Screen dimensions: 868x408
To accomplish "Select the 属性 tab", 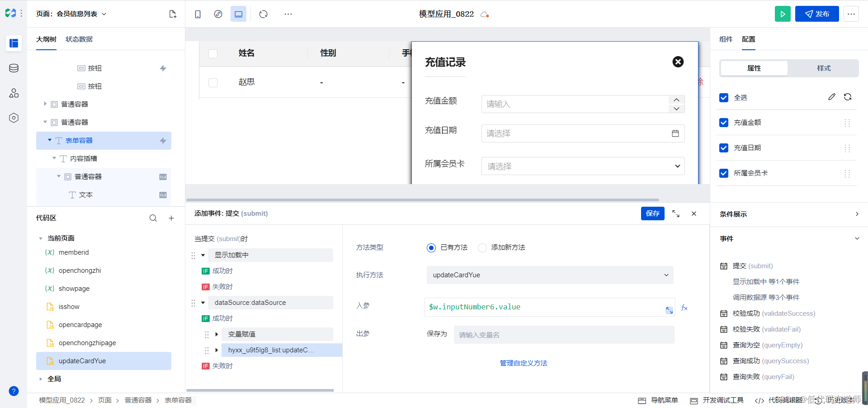I will pos(754,68).
